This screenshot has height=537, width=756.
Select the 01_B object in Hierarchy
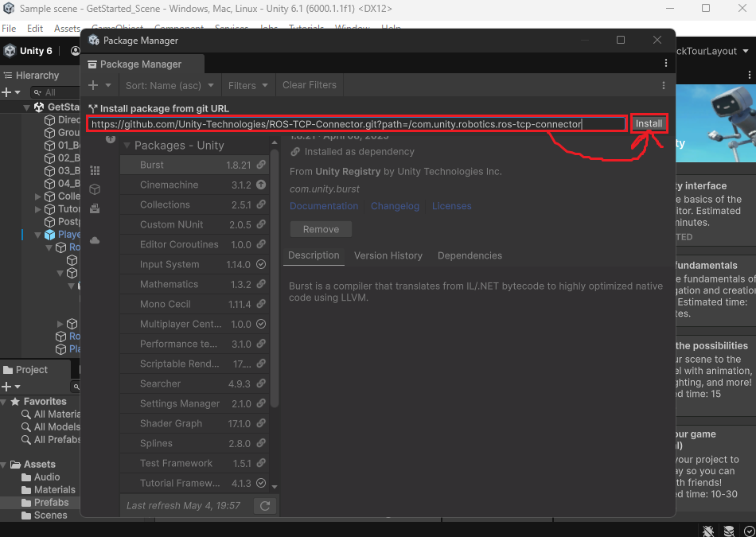click(63, 145)
